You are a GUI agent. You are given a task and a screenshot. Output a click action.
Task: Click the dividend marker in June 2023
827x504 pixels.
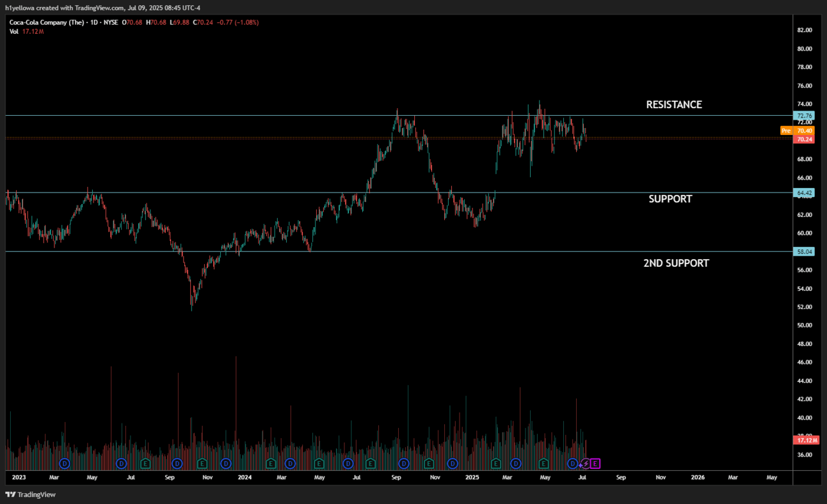[x=121, y=463]
